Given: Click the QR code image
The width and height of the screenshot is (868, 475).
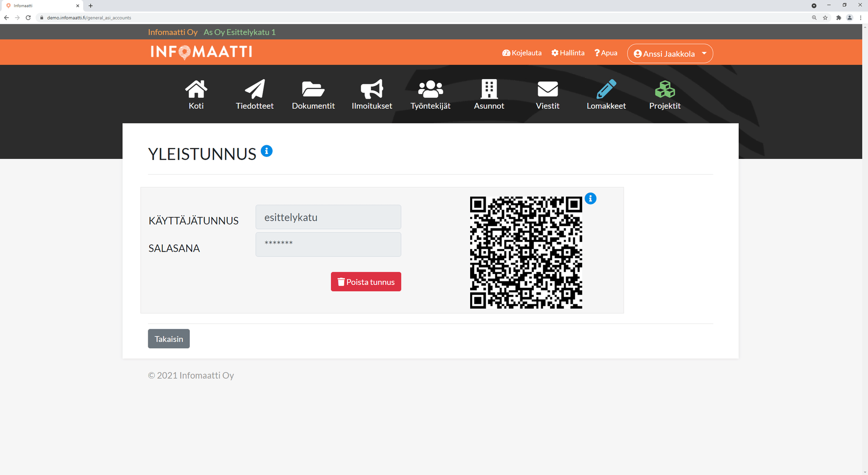Looking at the screenshot, I should pyautogui.click(x=526, y=252).
